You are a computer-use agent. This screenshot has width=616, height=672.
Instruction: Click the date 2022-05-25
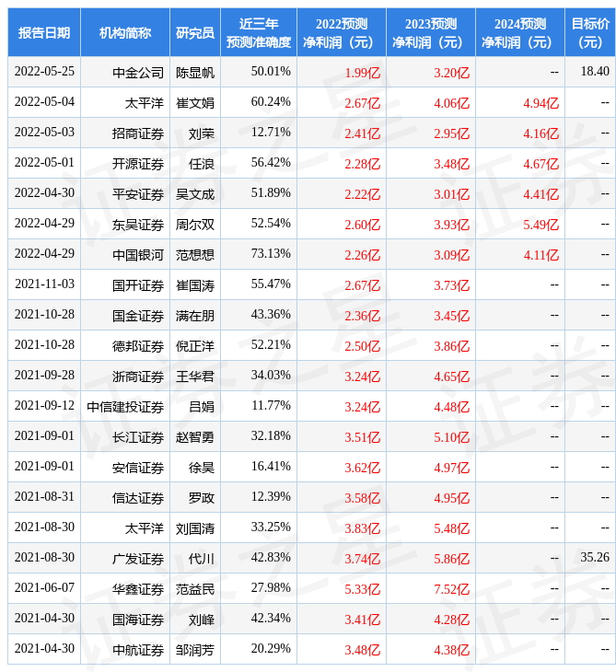pos(44,72)
